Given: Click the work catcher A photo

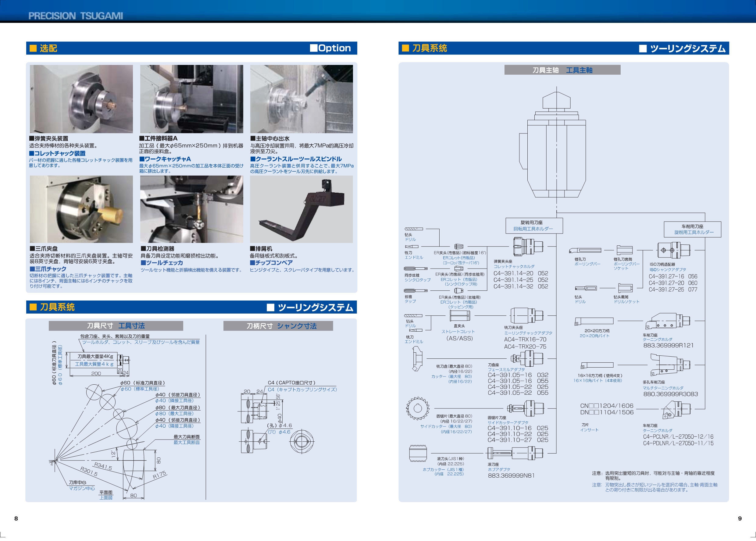Looking at the screenshot, I should (x=191, y=99).
